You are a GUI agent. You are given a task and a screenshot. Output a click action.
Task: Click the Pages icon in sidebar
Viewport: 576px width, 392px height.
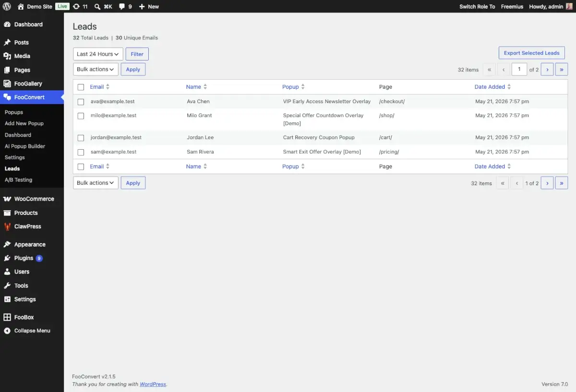pyautogui.click(x=7, y=70)
